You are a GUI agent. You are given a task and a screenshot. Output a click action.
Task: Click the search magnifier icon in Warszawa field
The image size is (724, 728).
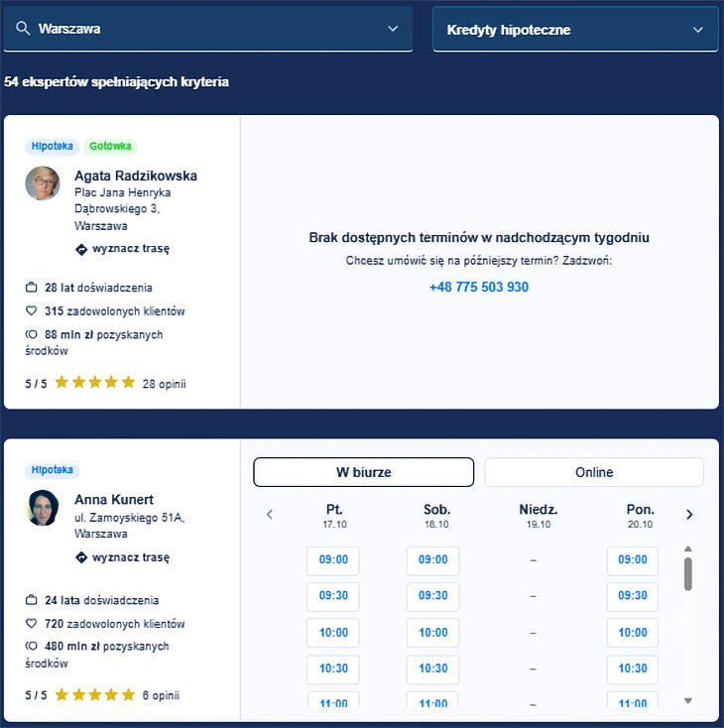point(23,29)
